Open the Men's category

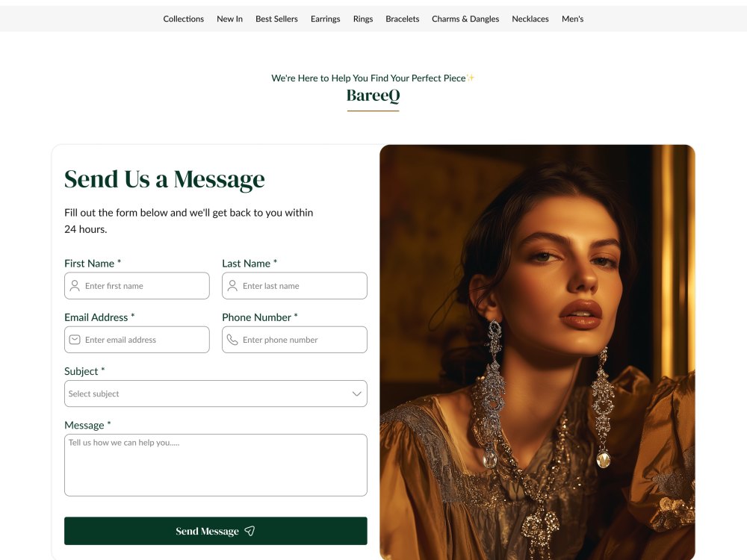tap(573, 19)
